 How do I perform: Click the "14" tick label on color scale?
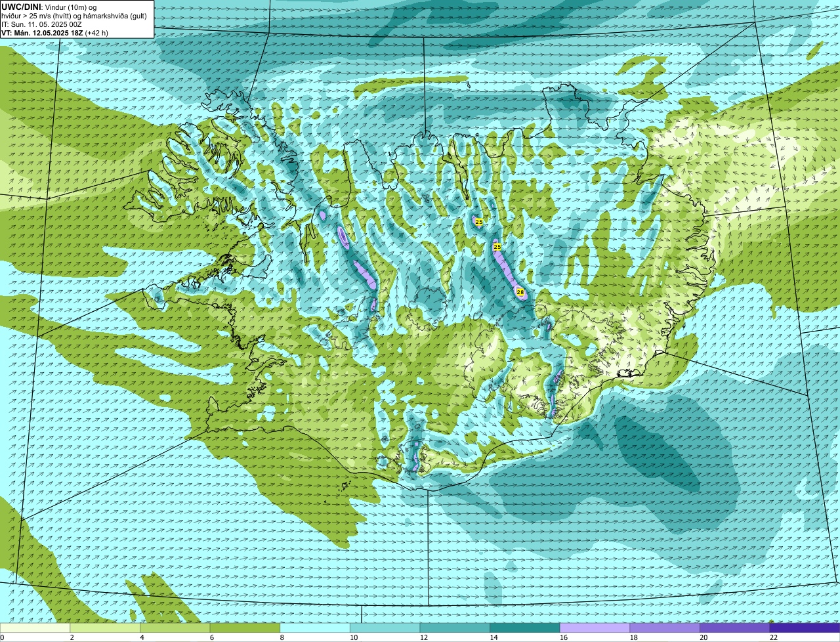tap(493, 637)
